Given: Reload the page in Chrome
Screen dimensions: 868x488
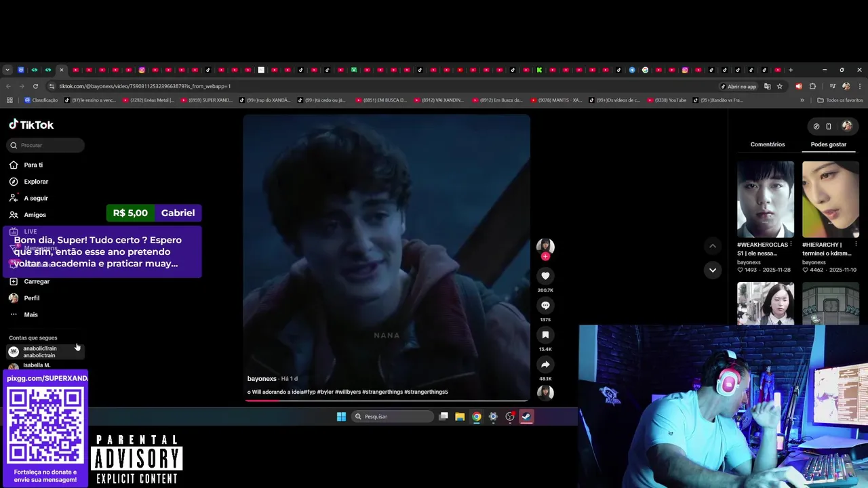Looking at the screenshot, I should coord(35,86).
